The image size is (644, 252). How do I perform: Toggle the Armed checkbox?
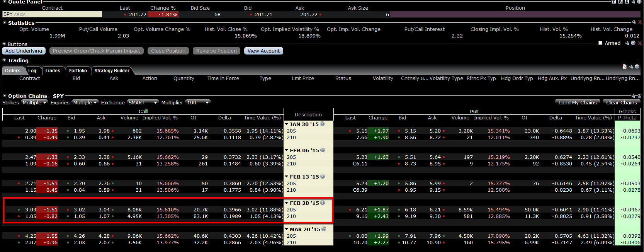[600, 43]
